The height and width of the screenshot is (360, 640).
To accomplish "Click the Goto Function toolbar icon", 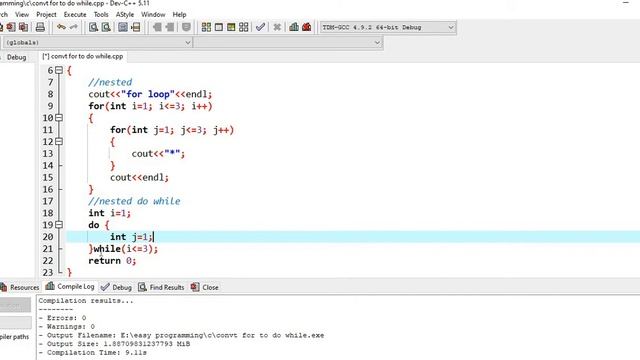I will [123, 27].
